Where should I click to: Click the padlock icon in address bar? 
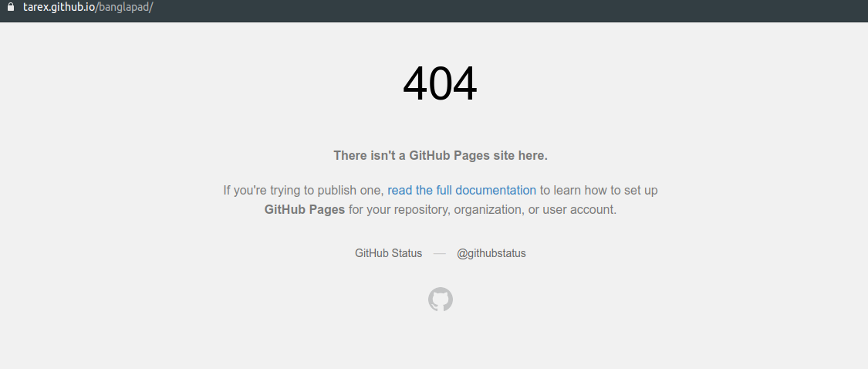11,7
